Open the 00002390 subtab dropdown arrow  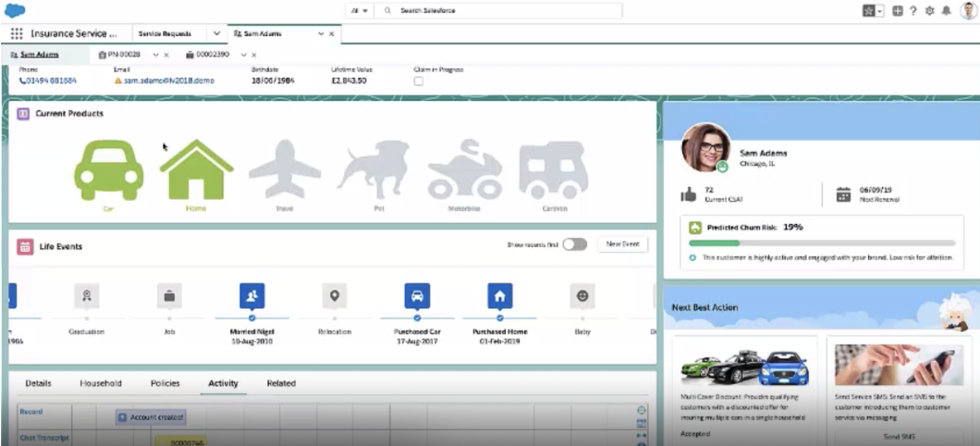pyautogui.click(x=243, y=55)
